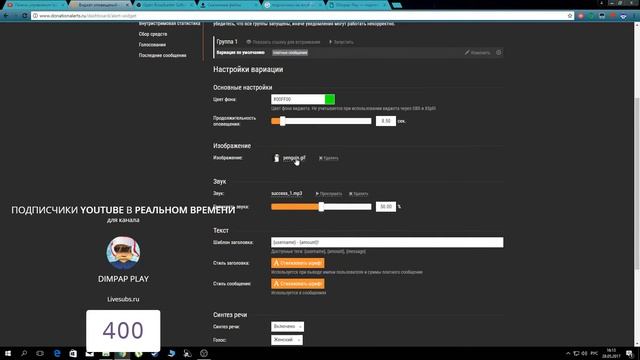Show embed link for Группа 1

(283, 42)
